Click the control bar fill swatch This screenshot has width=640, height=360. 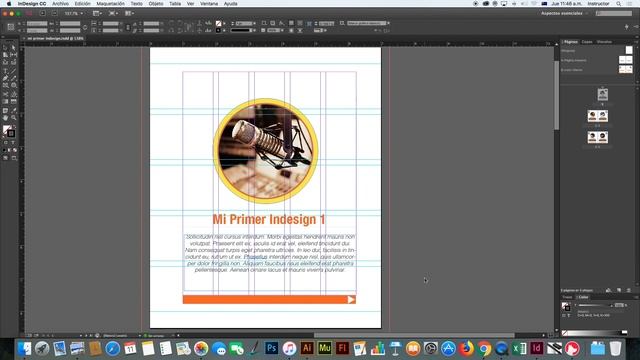[x=219, y=23]
